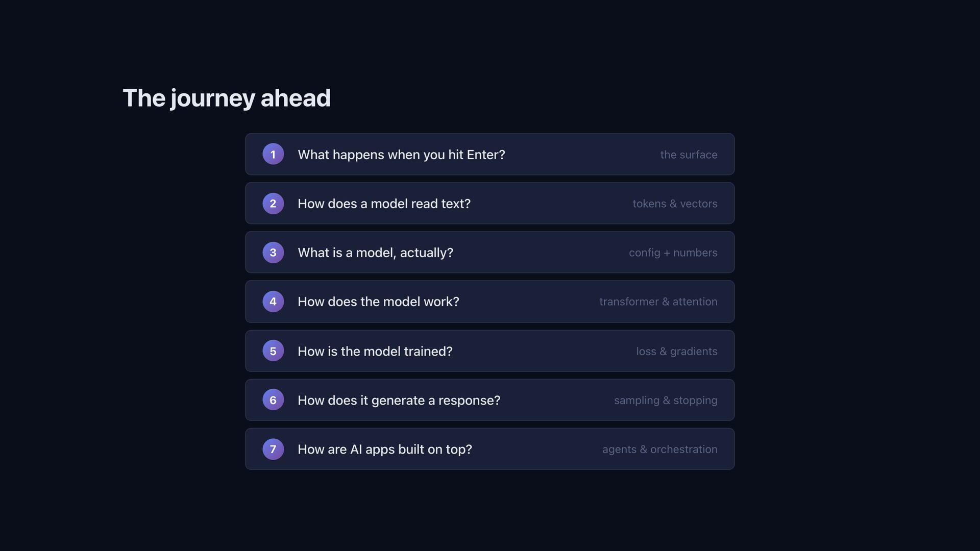
Task: Click 'the surface' subtitle label
Action: [689, 155]
